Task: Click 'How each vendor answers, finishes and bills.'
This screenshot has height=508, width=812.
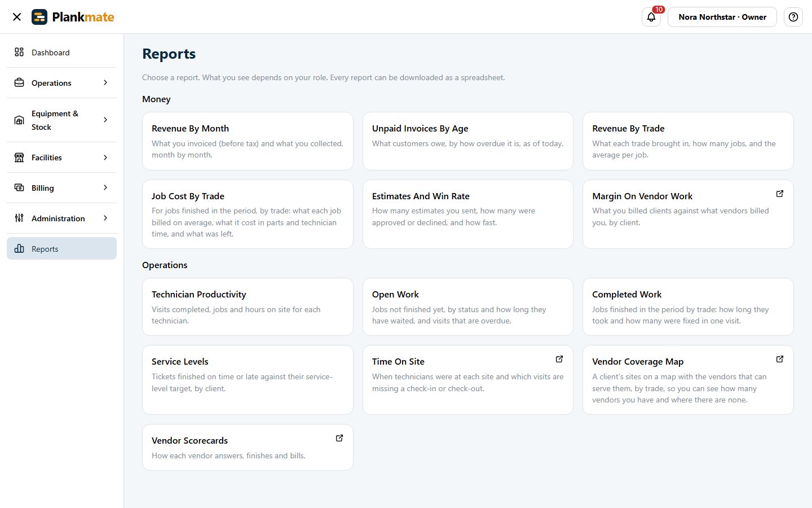Action: tap(228, 456)
